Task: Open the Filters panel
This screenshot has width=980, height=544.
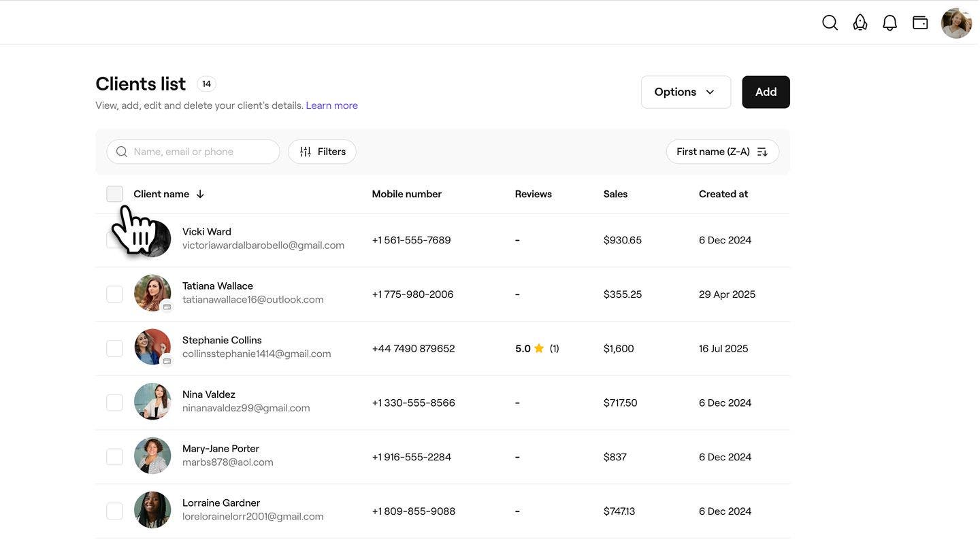Action: click(322, 152)
